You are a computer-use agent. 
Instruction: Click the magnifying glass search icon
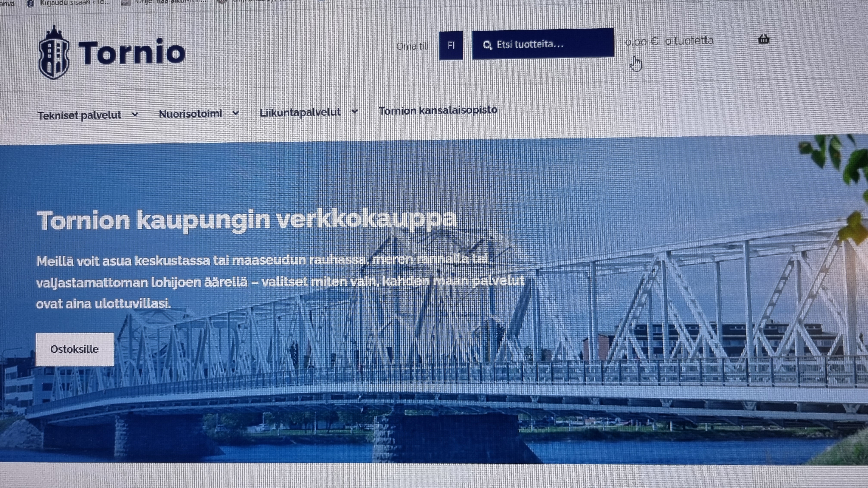coord(487,45)
